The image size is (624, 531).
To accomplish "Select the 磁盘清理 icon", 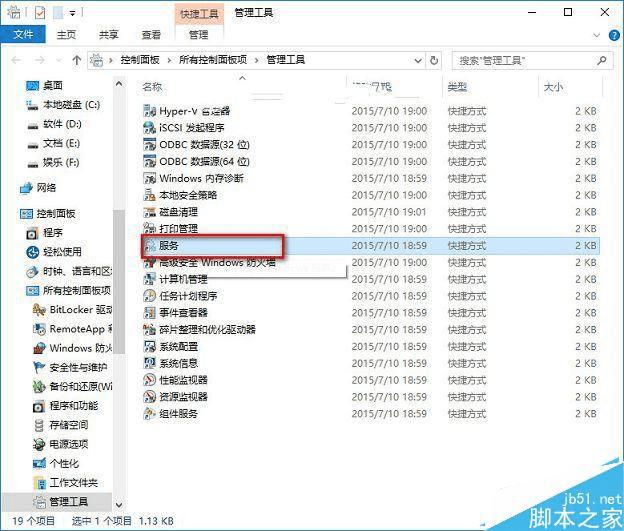I will [149, 211].
